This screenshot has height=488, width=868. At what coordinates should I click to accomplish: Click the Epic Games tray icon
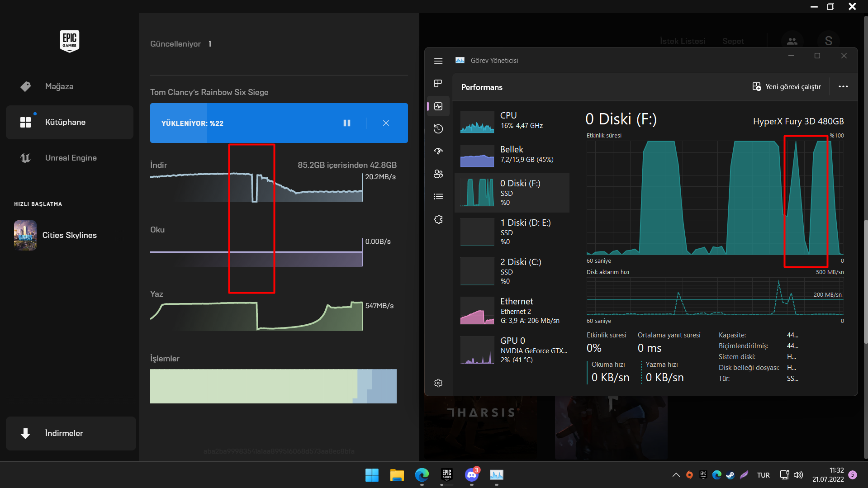703,475
